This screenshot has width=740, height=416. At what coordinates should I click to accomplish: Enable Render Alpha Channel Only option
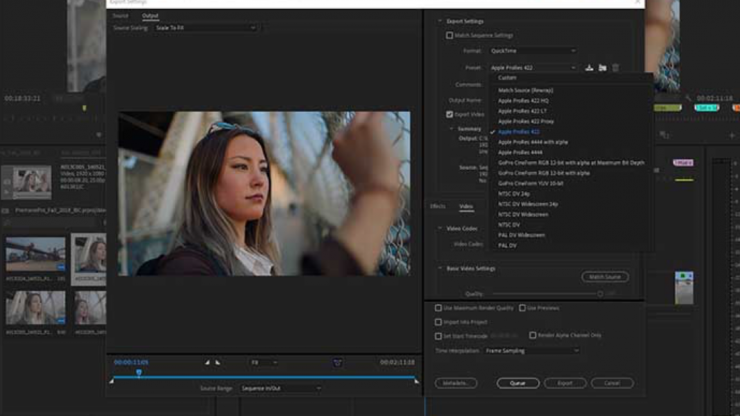pyautogui.click(x=533, y=336)
